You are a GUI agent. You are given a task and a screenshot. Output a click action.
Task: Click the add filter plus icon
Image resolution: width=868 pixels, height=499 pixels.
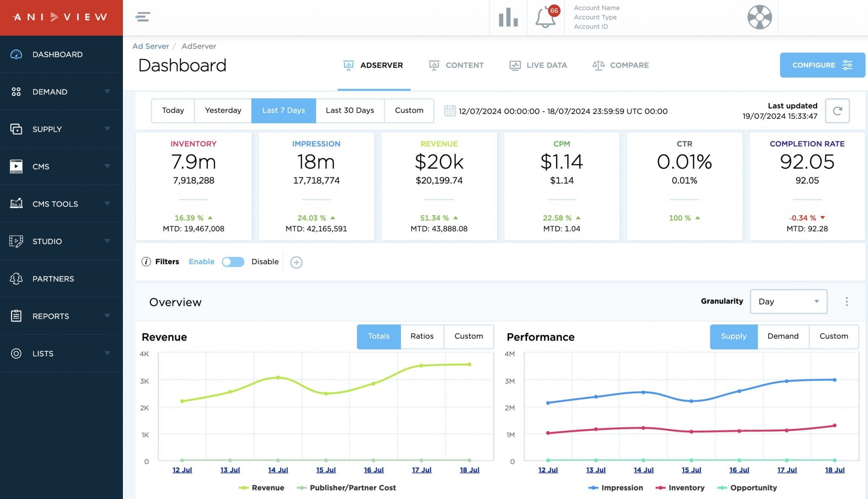(x=296, y=262)
